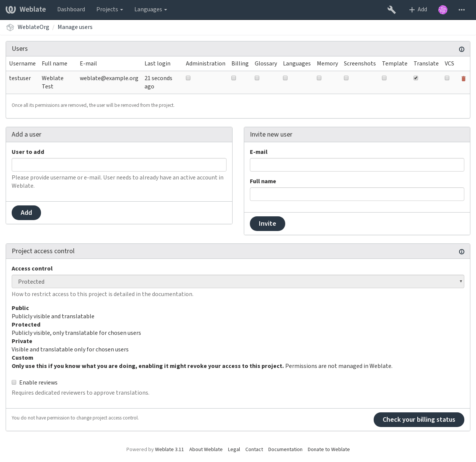Viewport: 476px width, 462px height.
Task: Open the wrench management tools icon
Action: point(392,10)
